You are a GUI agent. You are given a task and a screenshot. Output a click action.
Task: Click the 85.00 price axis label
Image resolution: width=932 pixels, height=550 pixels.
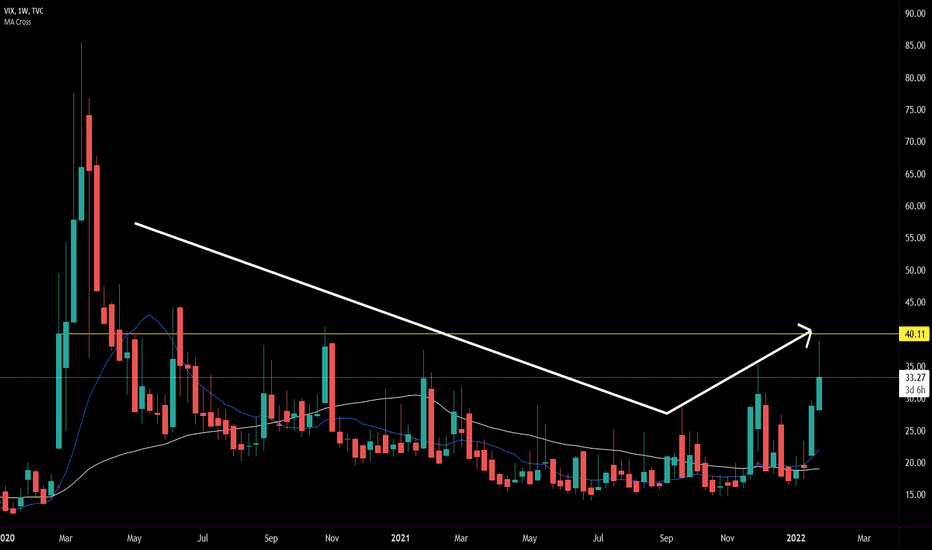tap(915, 45)
